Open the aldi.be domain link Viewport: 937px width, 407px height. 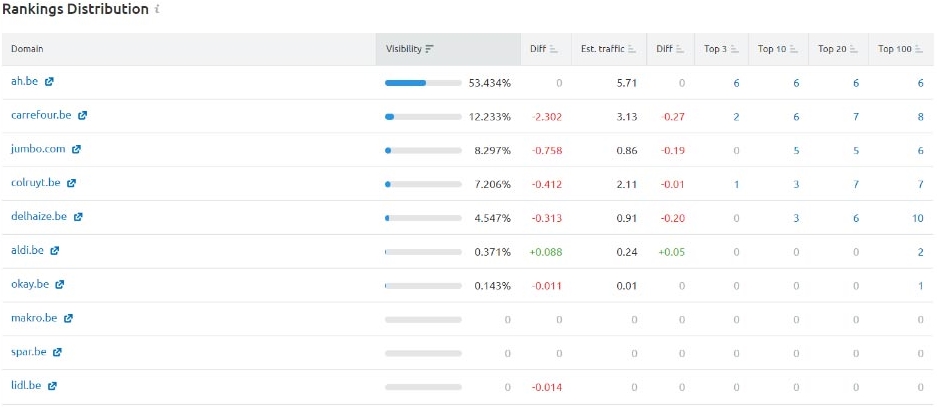point(27,250)
